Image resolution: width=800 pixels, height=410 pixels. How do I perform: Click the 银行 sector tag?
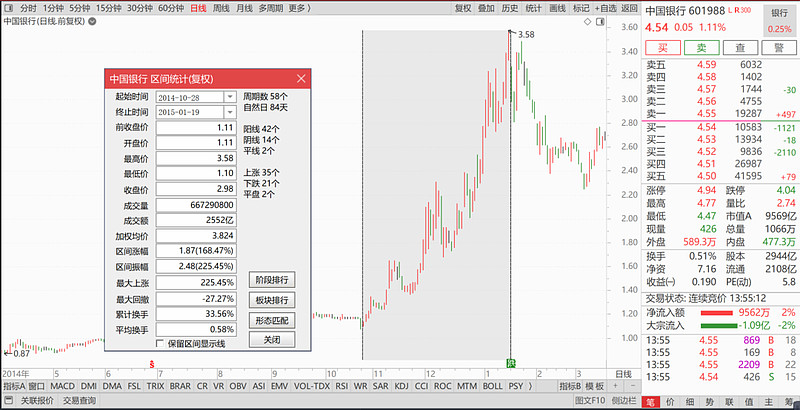pos(779,12)
